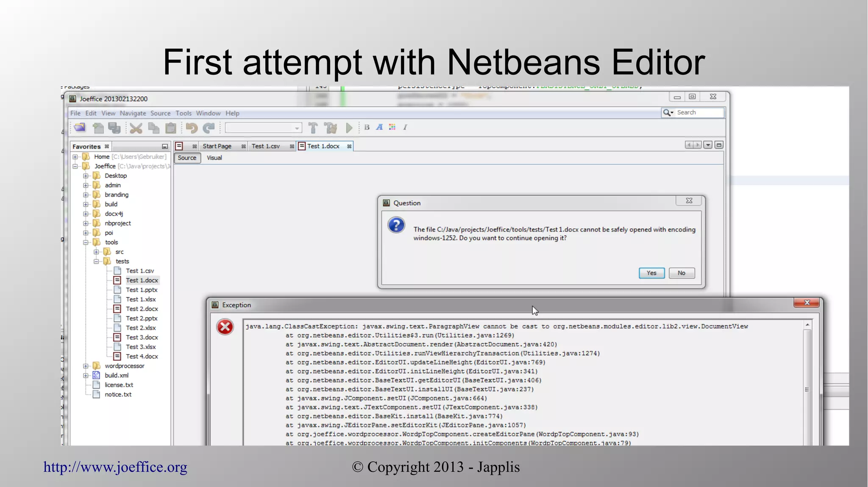Click the Save All toolbar icon
This screenshot has height=487, width=868.
click(114, 127)
